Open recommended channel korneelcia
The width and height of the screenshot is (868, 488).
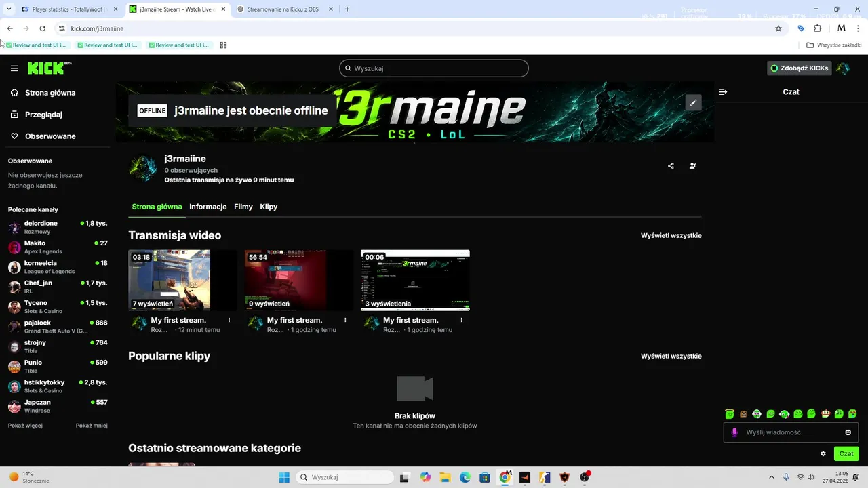coord(58,267)
